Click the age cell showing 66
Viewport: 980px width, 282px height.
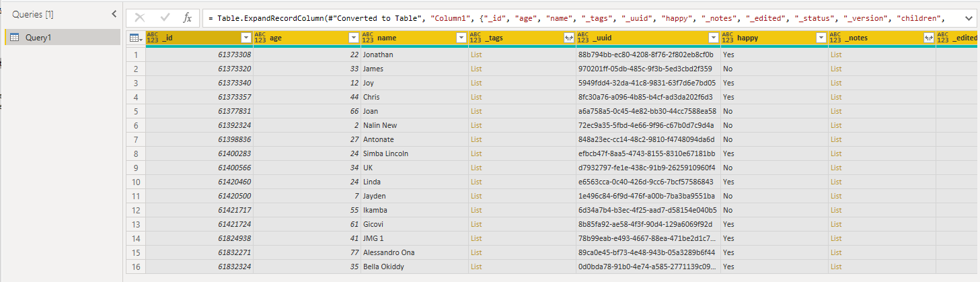pyautogui.click(x=307, y=111)
